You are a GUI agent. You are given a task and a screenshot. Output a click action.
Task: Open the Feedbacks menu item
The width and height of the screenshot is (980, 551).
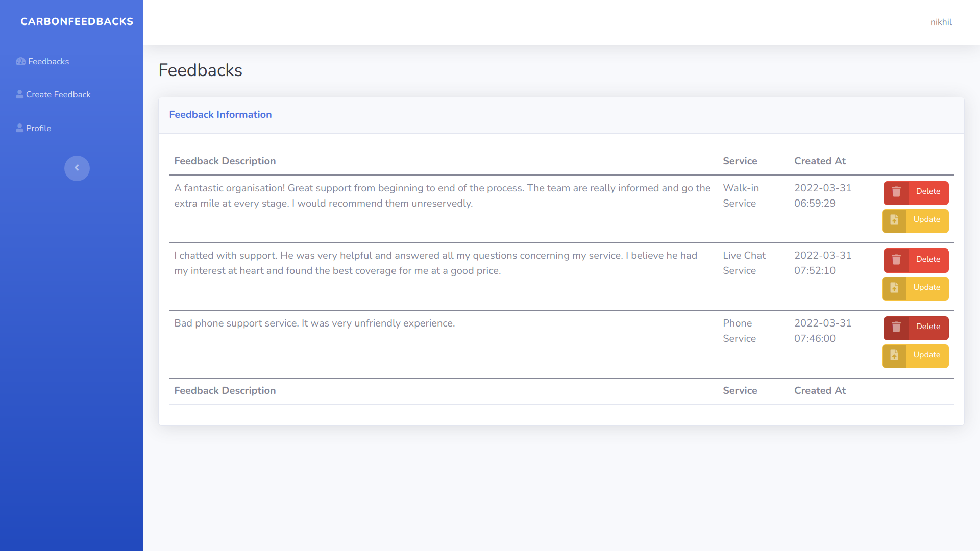pyautogui.click(x=48, y=61)
